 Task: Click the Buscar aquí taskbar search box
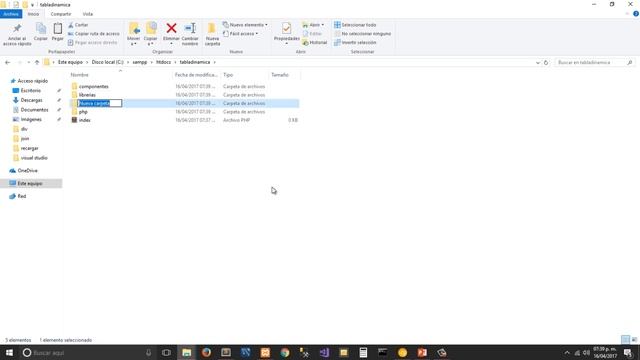point(88,353)
